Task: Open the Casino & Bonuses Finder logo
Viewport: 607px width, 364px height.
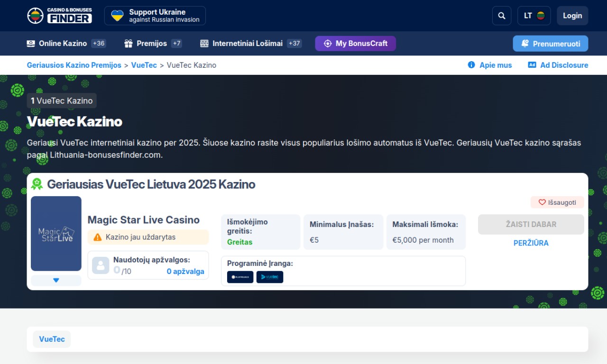Action: (x=59, y=16)
